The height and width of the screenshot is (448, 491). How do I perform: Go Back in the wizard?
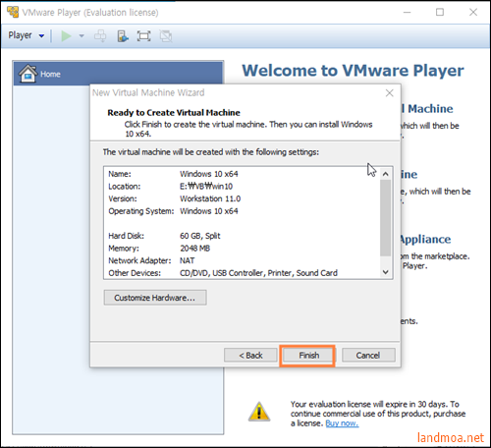coord(250,356)
